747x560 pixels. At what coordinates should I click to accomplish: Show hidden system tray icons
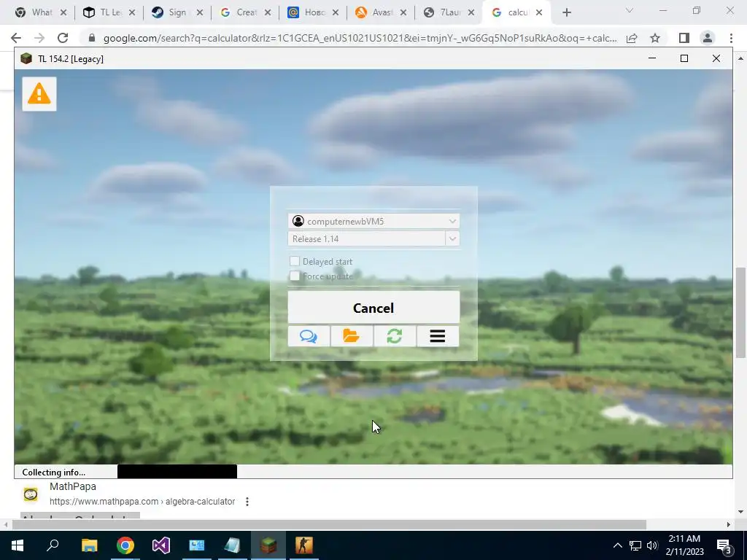(x=617, y=545)
